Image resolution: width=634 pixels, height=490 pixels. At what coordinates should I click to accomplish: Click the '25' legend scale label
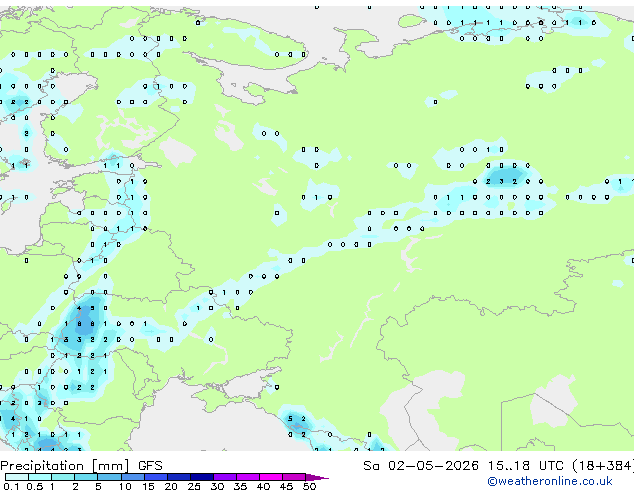click(x=194, y=486)
